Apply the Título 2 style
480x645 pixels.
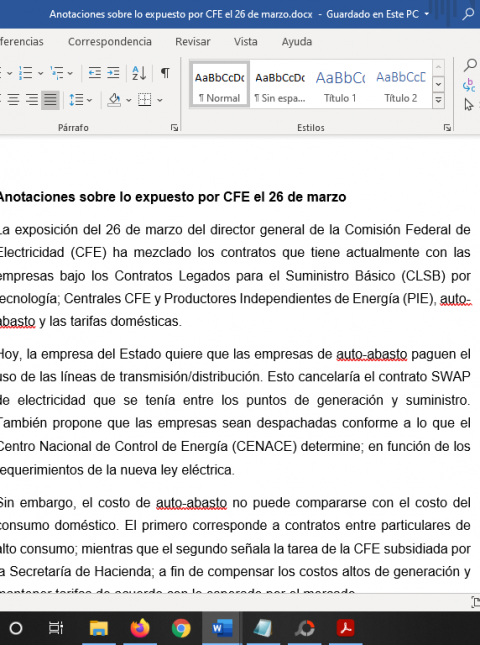401,85
